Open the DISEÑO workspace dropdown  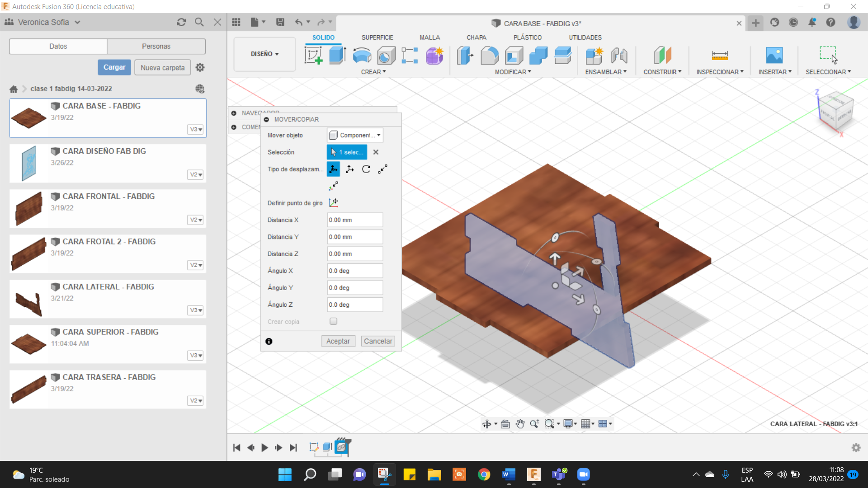pos(264,54)
